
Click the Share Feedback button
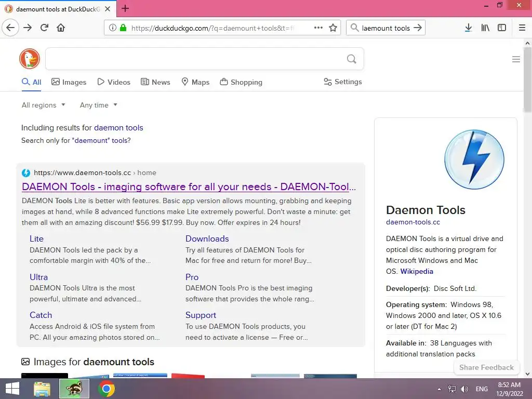coord(486,367)
